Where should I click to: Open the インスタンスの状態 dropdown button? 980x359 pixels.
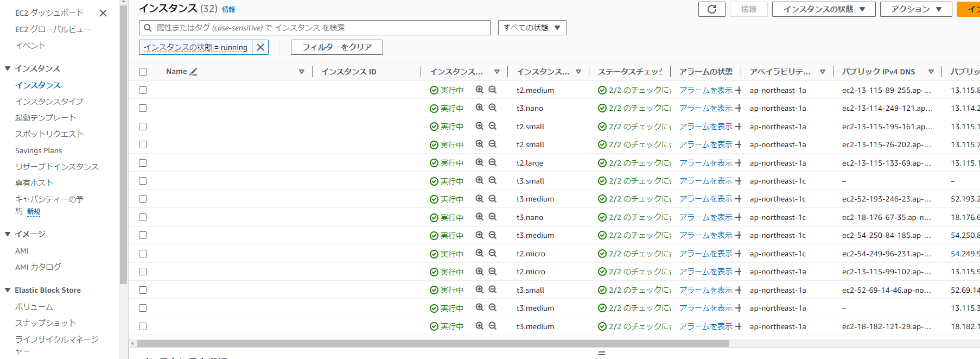coord(823,9)
